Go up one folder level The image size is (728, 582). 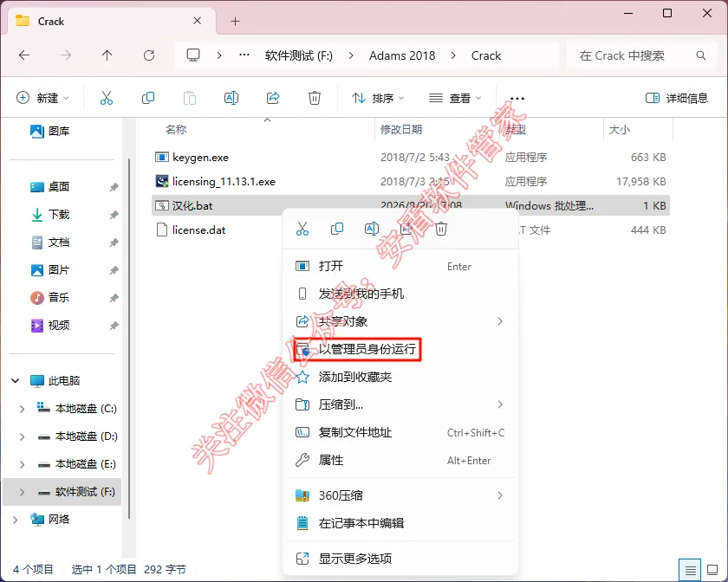(x=107, y=55)
